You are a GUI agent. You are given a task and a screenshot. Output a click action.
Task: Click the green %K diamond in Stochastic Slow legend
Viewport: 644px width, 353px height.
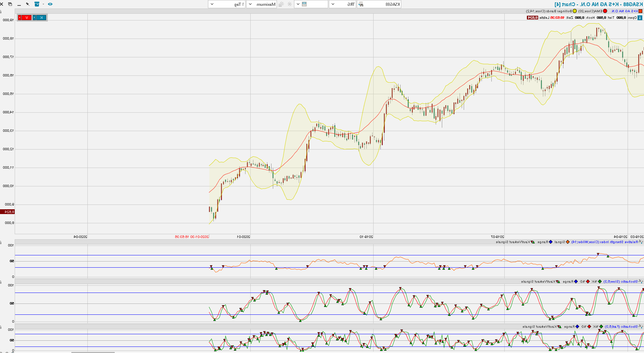[600, 282]
